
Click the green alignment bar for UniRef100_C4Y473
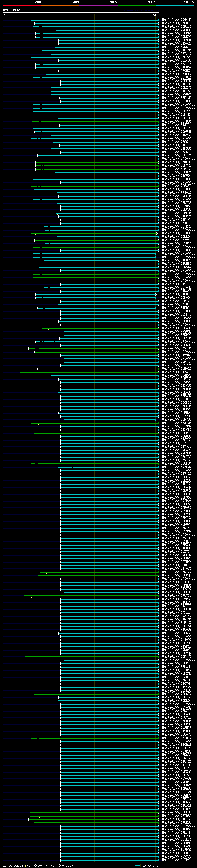(90, 372)
